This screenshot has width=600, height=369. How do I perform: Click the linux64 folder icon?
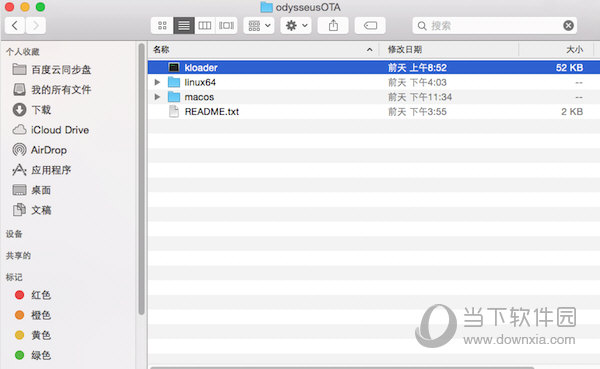pos(174,82)
